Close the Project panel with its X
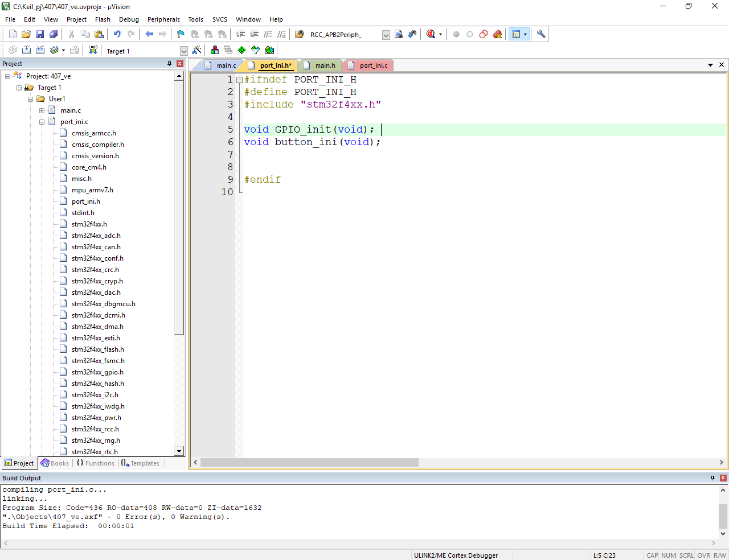The height and width of the screenshot is (560, 729). click(x=180, y=64)
